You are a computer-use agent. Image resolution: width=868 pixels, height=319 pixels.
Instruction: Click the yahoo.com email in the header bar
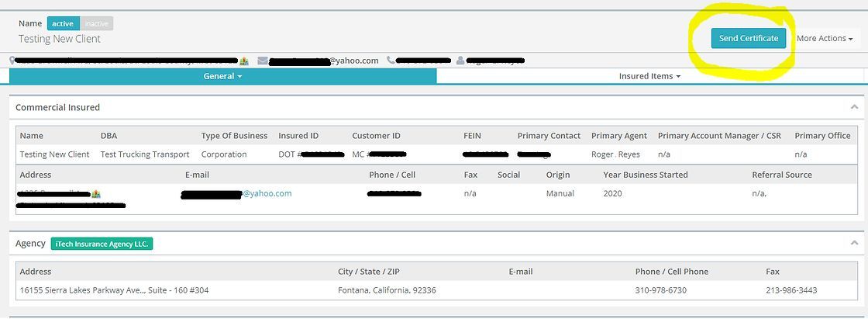(353, 61)
